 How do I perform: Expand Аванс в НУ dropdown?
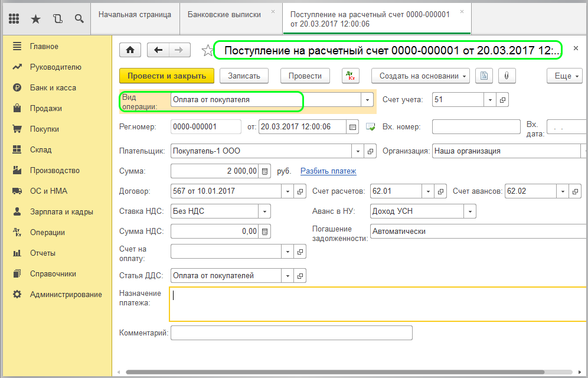(x=470, y=211)
